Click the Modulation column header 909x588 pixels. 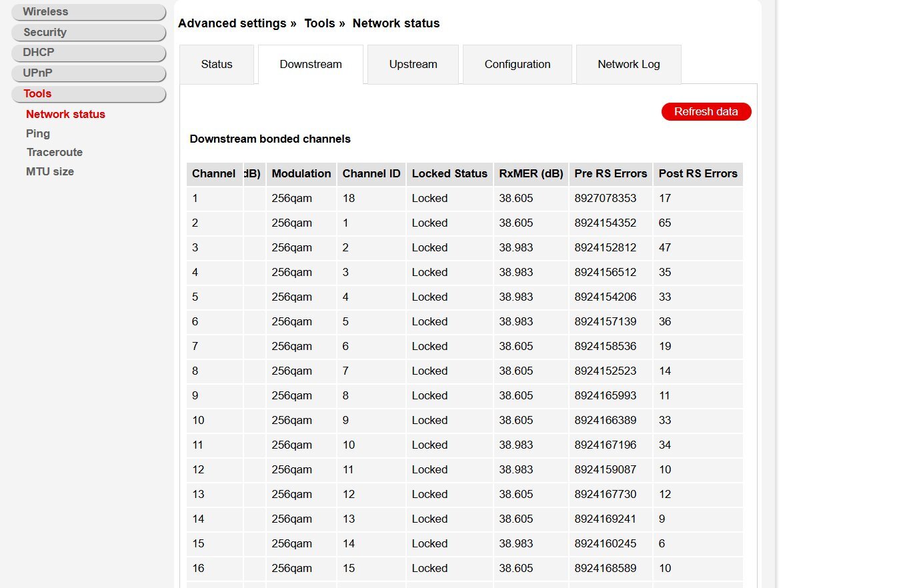coord(301,173)
